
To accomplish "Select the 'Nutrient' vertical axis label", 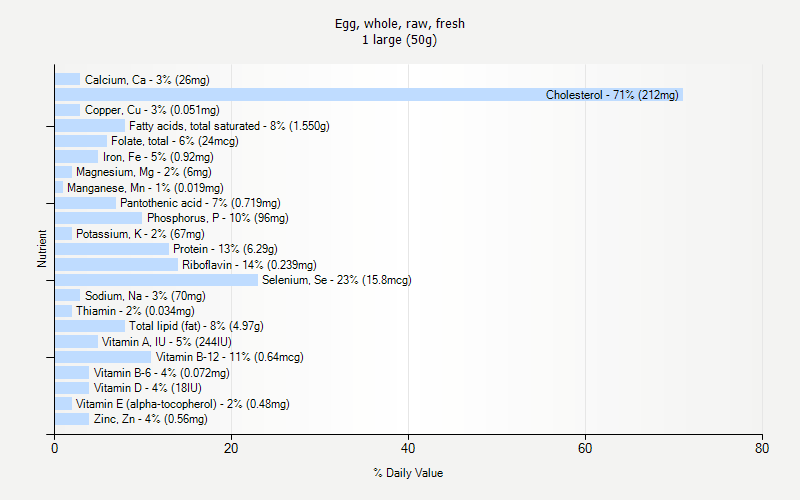I will (42, 249).
